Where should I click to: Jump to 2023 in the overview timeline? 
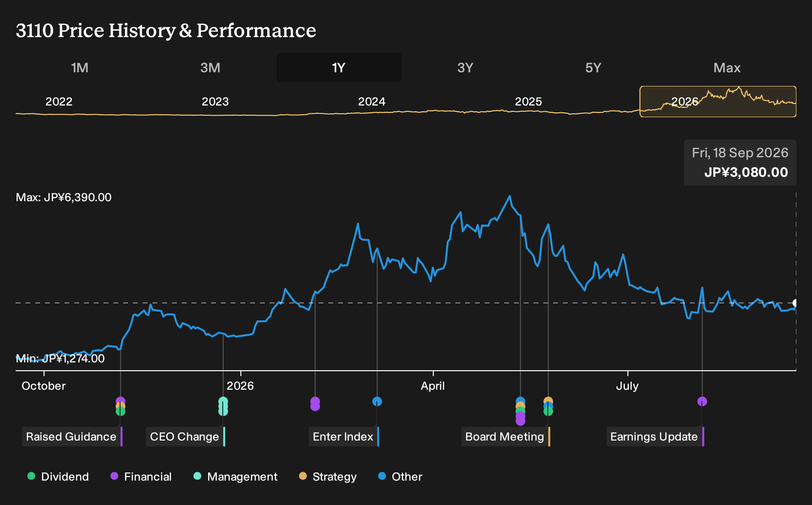pos(215,102)
